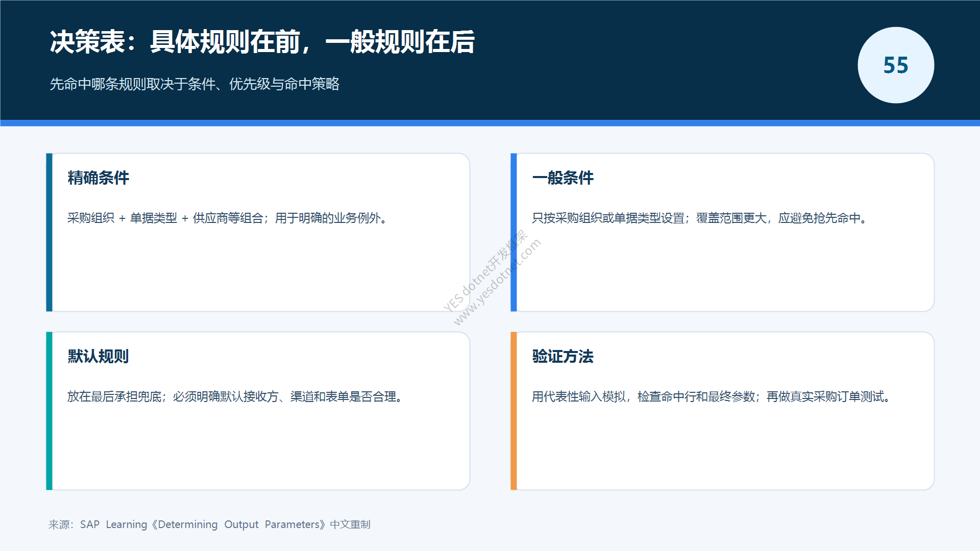Click the text starting 放在最后承担兜底

click(236, 396)
